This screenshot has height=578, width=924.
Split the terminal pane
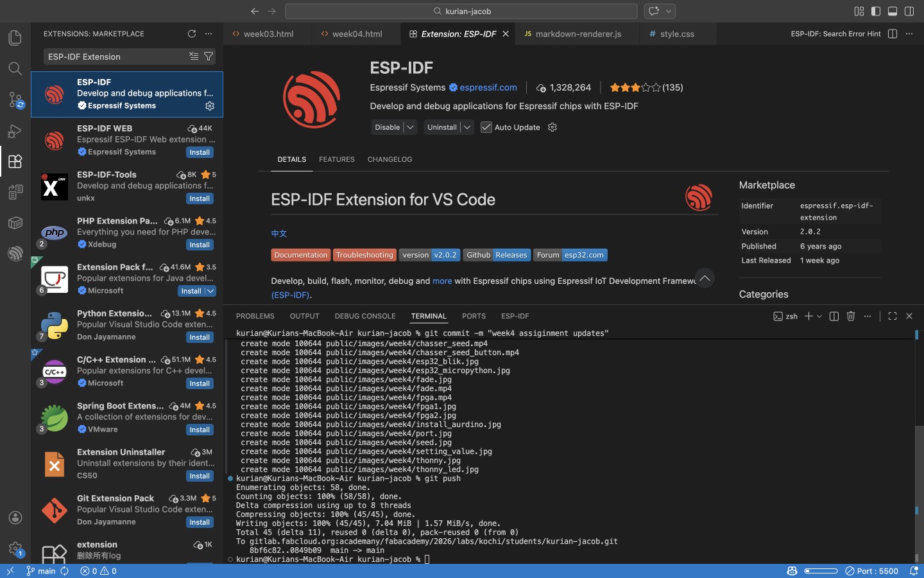tap(834, 316)
